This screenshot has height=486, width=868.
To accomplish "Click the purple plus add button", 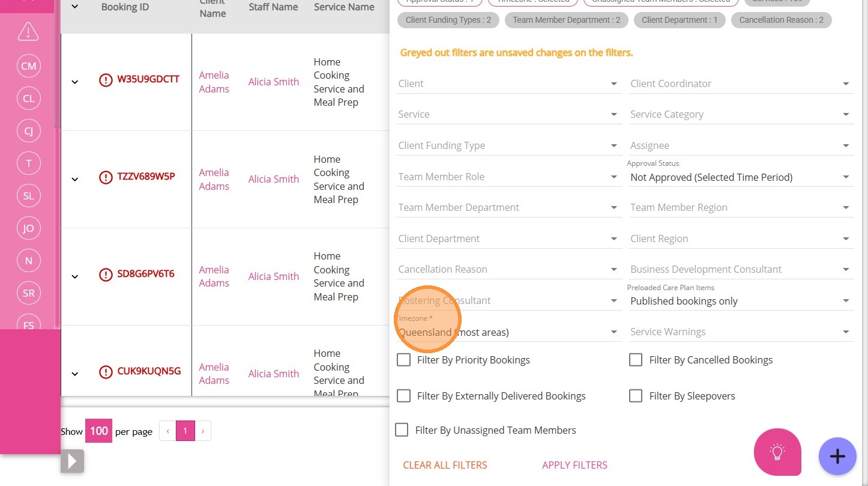I will point(837,457).
